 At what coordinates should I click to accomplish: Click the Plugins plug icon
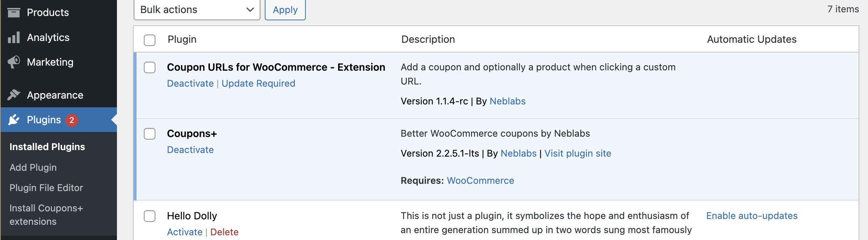click(14, 120)
